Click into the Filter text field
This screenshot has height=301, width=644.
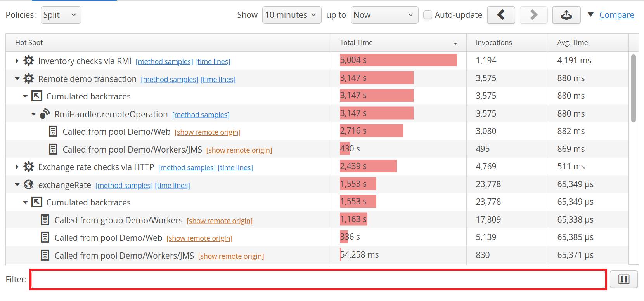pos(318,279)
